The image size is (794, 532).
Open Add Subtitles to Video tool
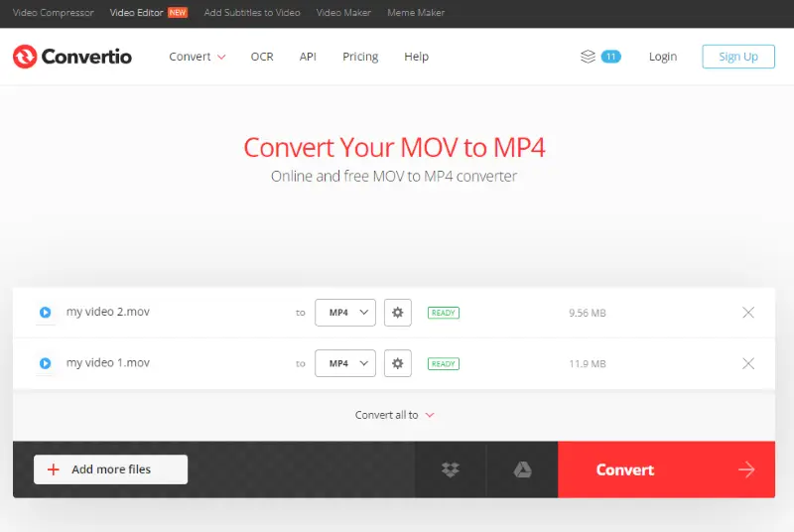click(252, 13)
